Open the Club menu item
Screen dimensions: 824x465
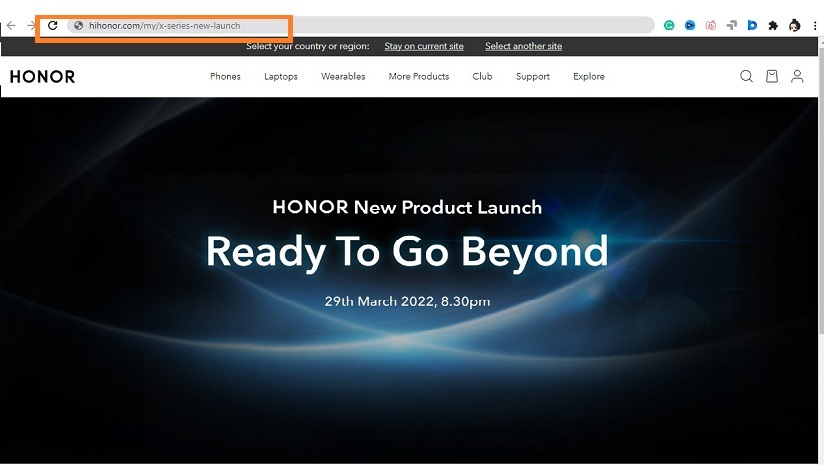(482, 76)
